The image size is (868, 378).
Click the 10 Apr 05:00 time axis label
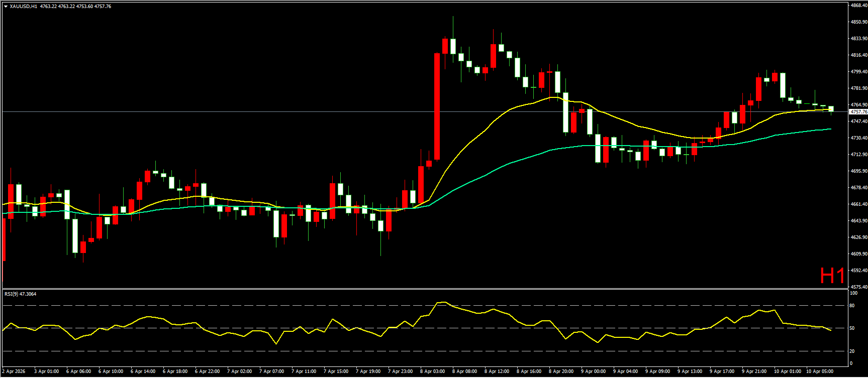click(819, 371)
